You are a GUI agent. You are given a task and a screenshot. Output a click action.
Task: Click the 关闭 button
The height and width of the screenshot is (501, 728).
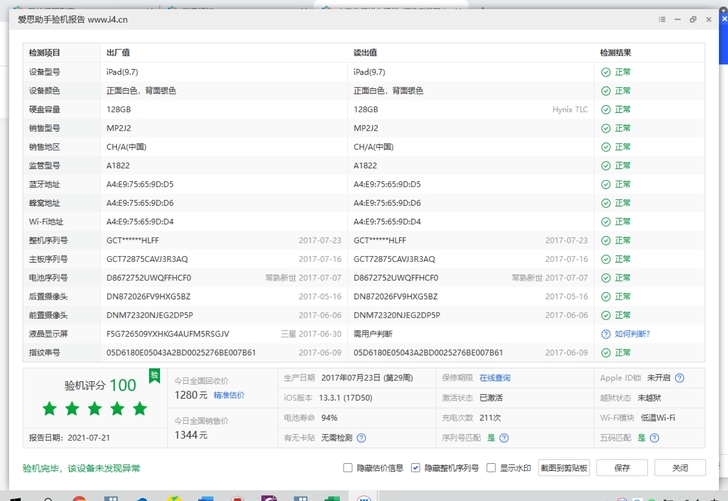tap(680, 468)
